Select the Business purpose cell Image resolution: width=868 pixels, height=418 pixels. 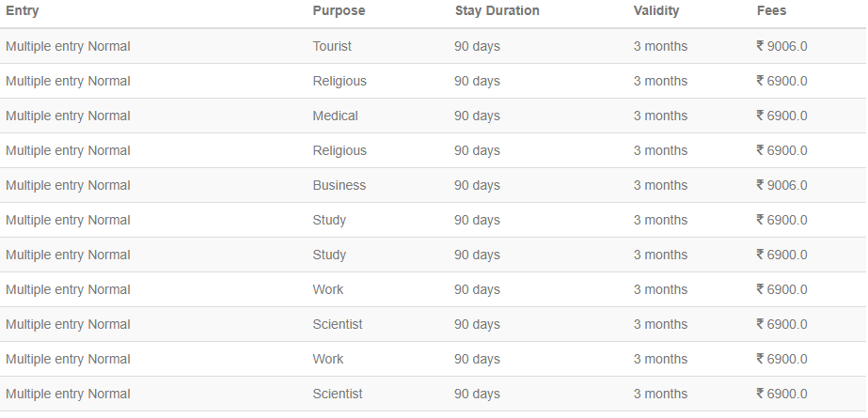339,186
